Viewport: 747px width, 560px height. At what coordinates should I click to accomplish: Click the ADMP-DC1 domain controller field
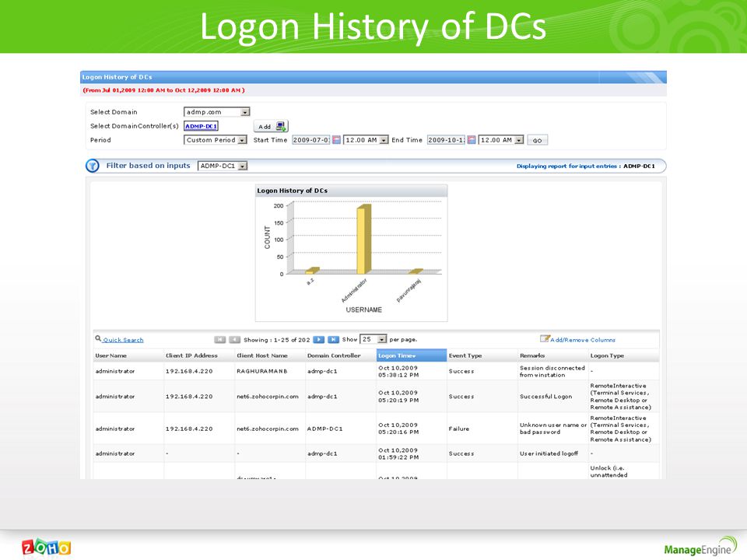click(201, 126)
